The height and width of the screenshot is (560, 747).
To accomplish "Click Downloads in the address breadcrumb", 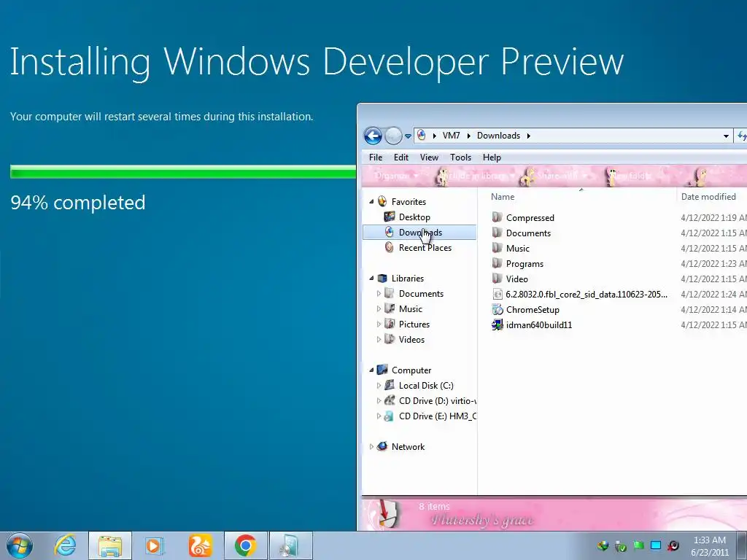I will [498, 136].
